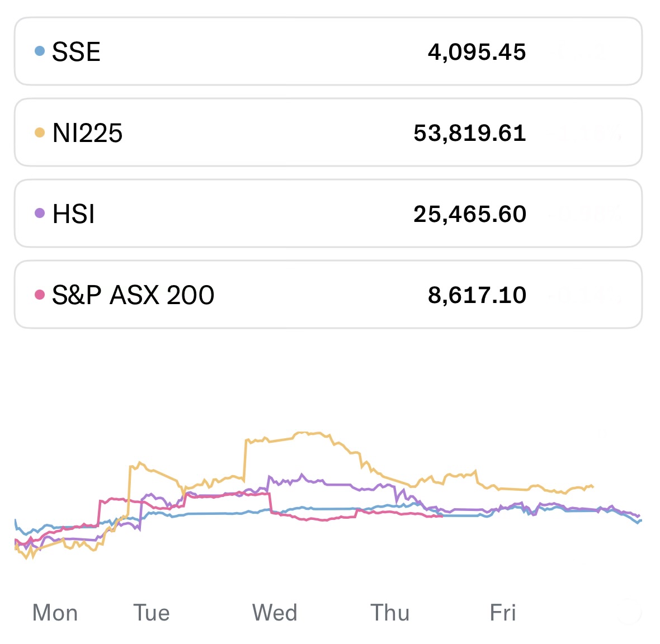Click the blue SSE legend dot

tap(39, 51)
